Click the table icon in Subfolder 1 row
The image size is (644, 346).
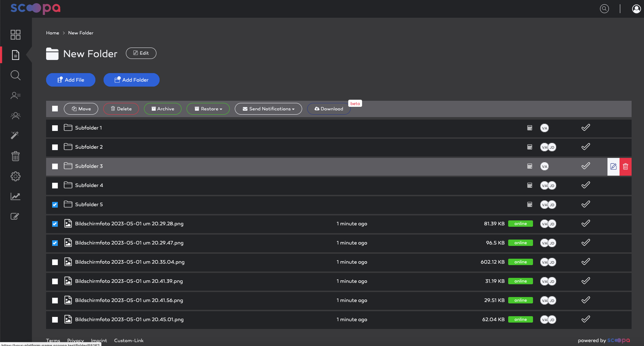point(530,128)
